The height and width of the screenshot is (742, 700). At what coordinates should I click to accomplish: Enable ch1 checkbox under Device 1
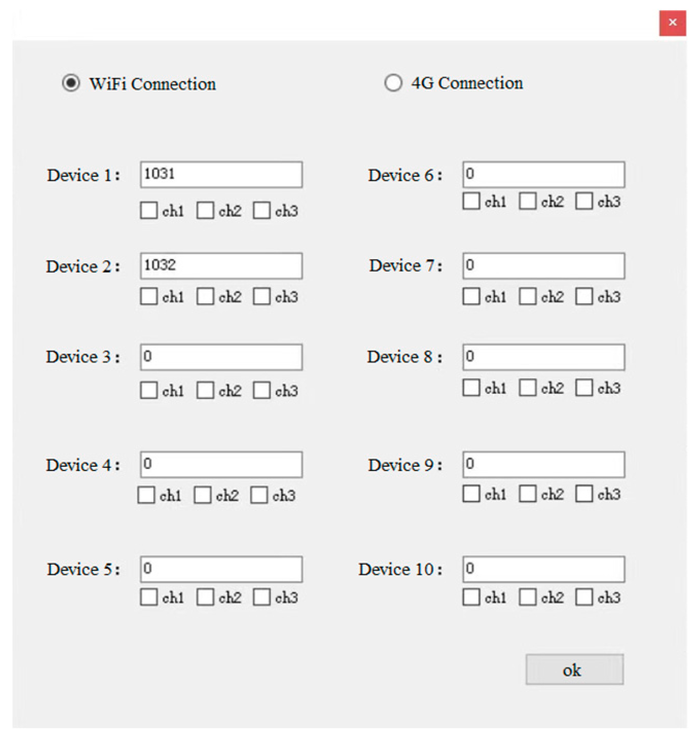pos(149,210)
